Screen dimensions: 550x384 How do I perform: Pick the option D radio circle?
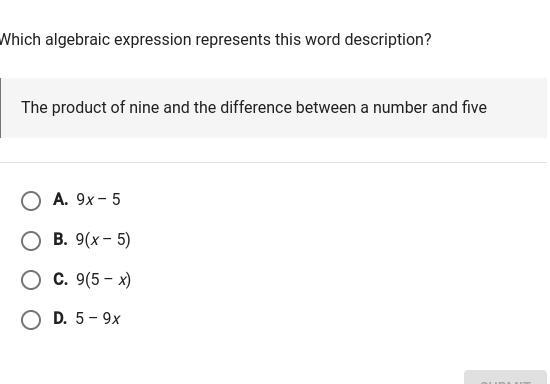31,320
